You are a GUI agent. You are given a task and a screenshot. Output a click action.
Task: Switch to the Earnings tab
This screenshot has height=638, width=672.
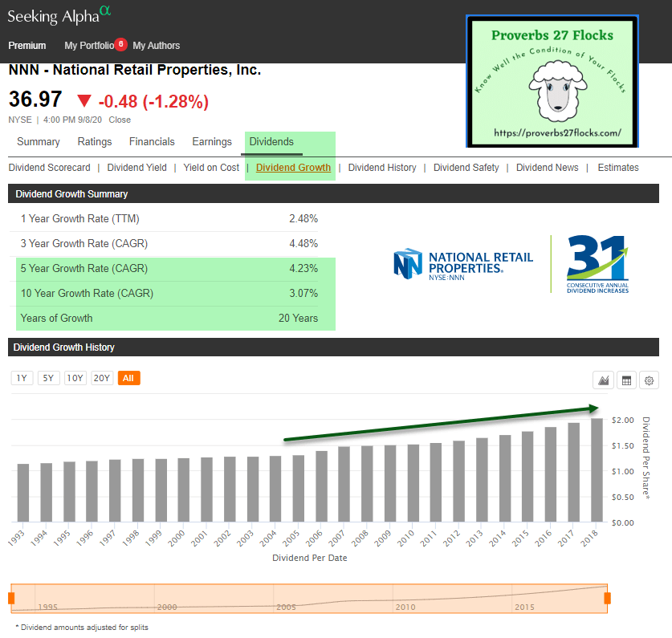click(212, 142)
